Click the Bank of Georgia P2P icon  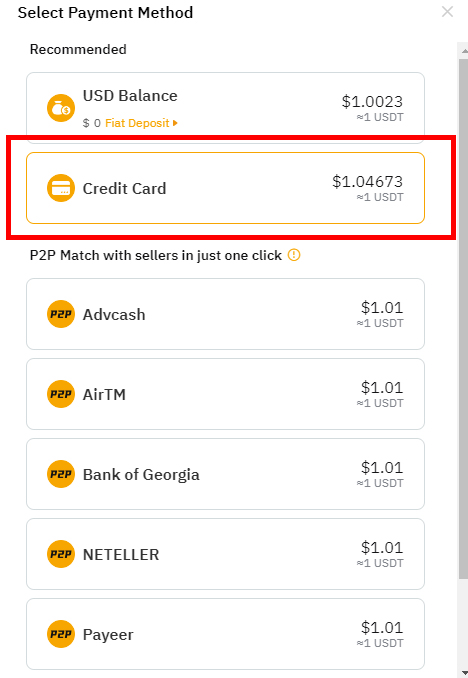tap(61, 474)
